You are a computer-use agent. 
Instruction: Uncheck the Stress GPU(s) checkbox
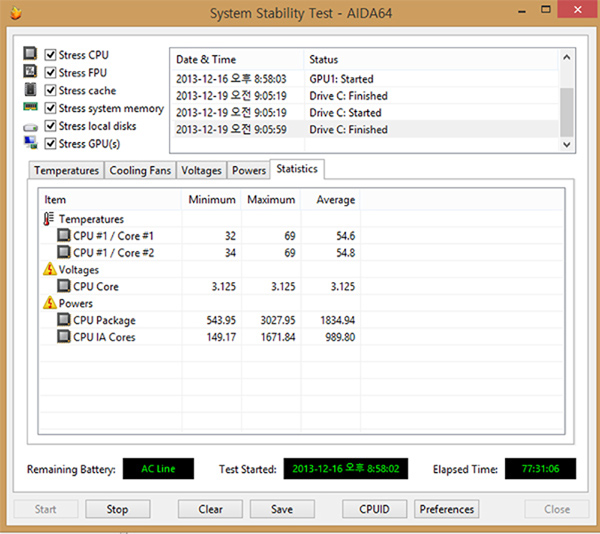pyautogui.click(x=51, y=143)
